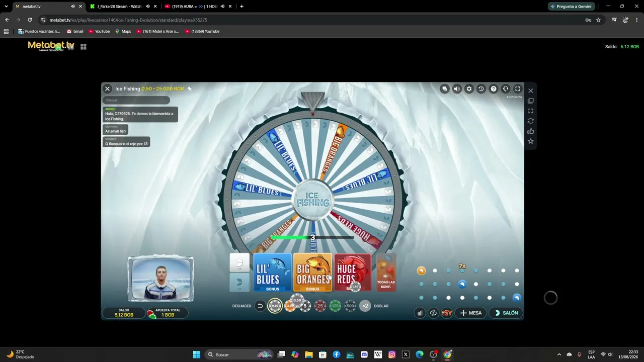Place a bet on Huge Reds

pos(353,273)
